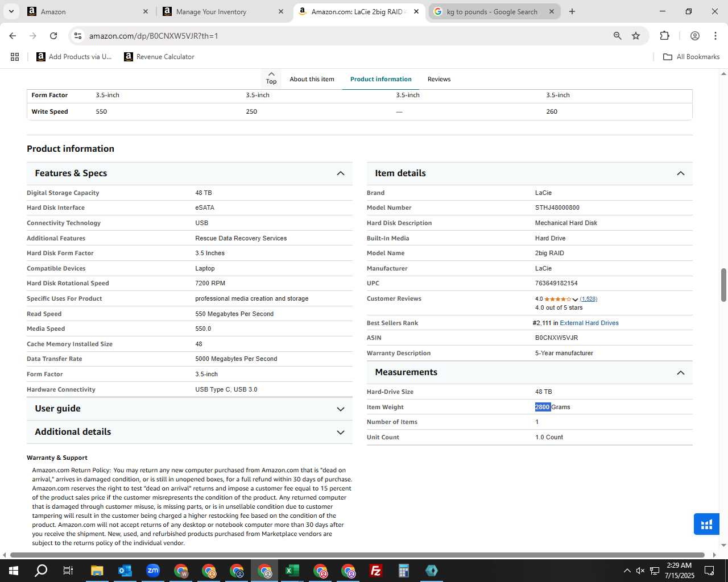
Task: Open notification center icon
Action: tap(709, 571)
